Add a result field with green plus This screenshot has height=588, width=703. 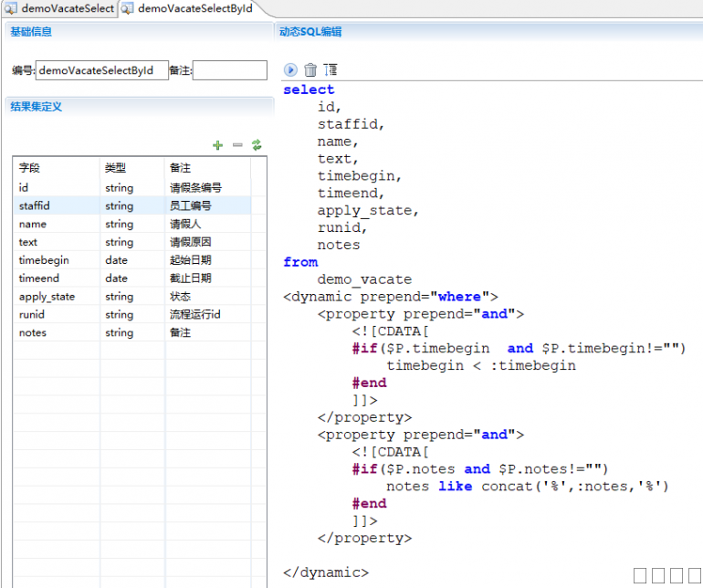[217, 145]
